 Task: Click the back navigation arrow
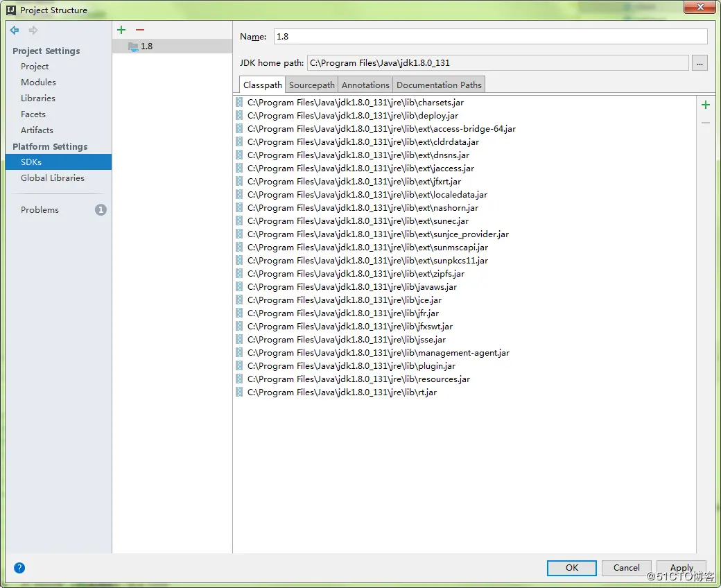15,31
